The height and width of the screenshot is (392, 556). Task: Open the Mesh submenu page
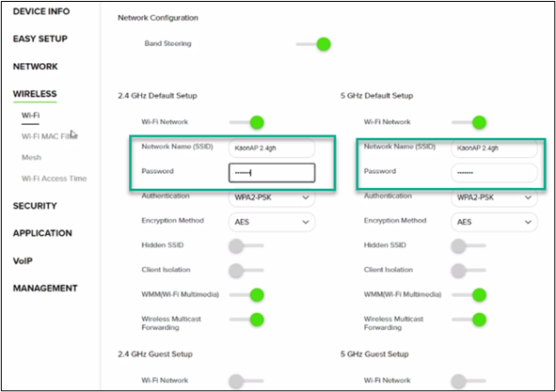[31, 157]
